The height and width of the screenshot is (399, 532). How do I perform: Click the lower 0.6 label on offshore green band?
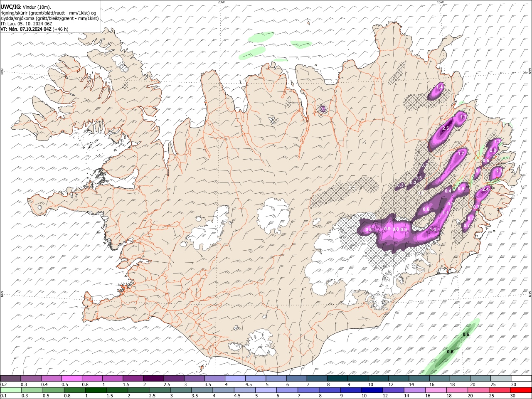(450, 352)
